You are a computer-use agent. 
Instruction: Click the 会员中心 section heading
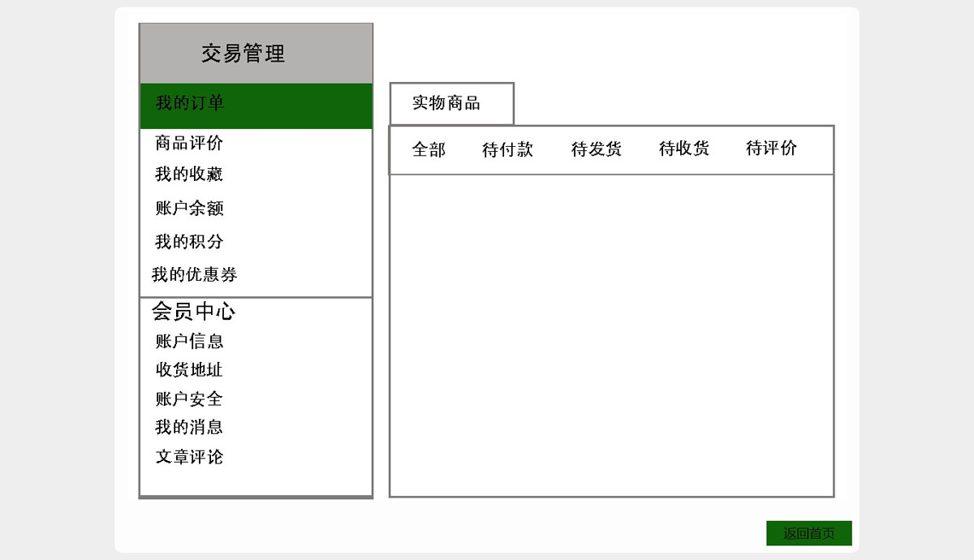(x=194, y=312)
